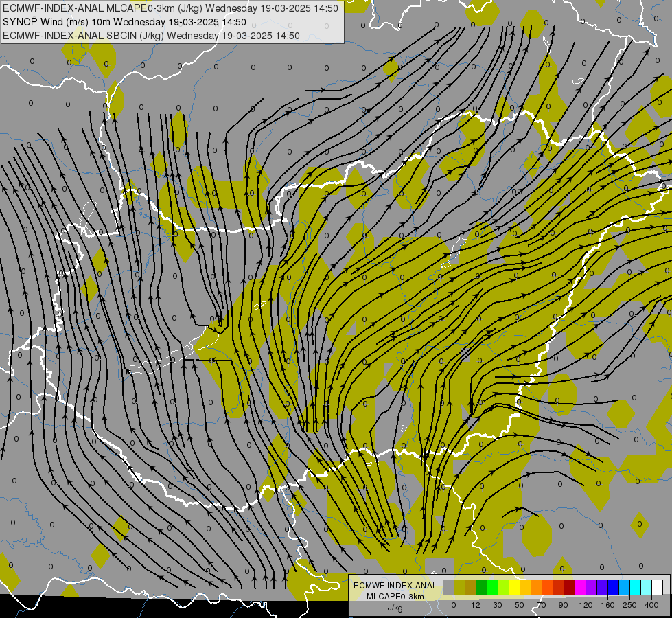Select the dark green legend swatch
Image resolution: width=672 pixels, height=618 pixels.
pos(482,587)
